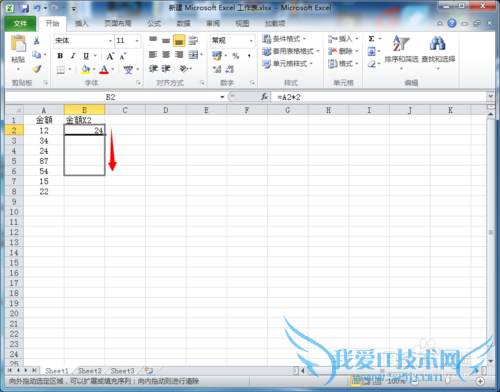Viewport: 500px width, 392px height.
Task: Open the phonetic guide (文) button
Action: pos(128,69)
